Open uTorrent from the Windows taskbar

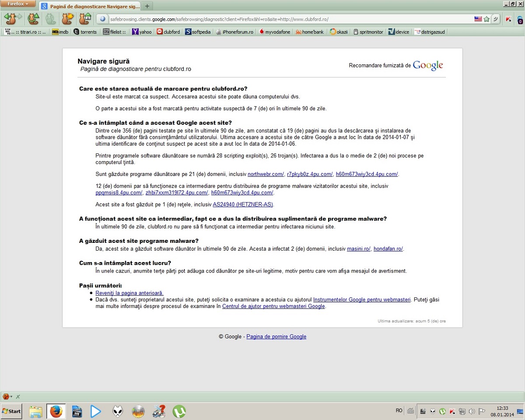pyautogui.click(x=179, y=411)
